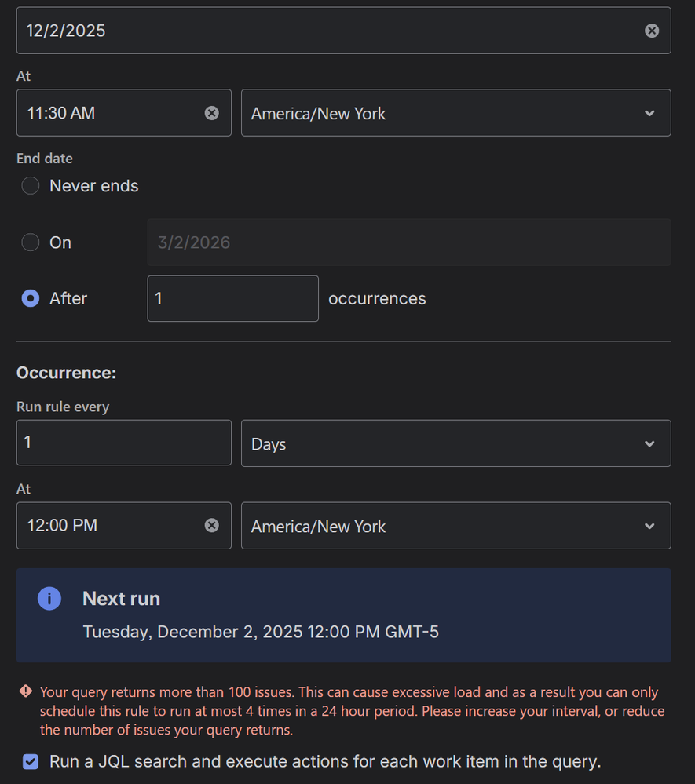Image resolution: width=695 pixels, height=784 pixels.
Task: Clear the 11:30 AM time value
Action: point(211,112)
